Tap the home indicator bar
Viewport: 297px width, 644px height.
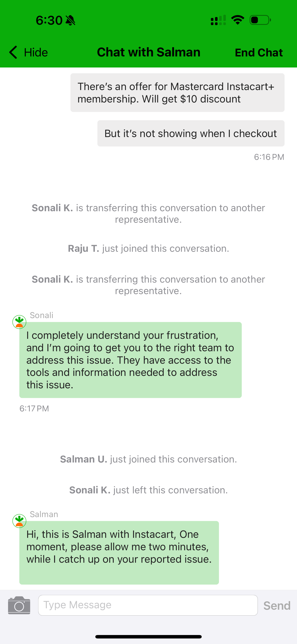pos(148,637)
